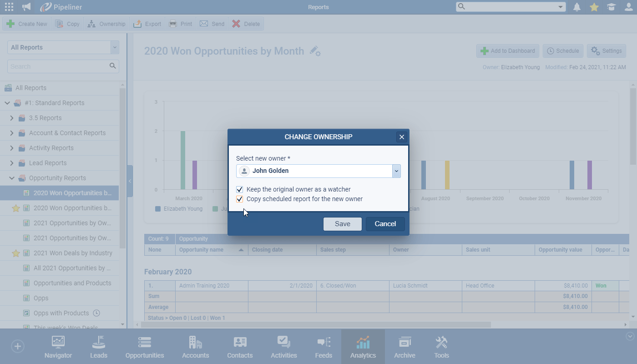Click the megaphone announcements icon
The width and height of the screenshot is (637, 364).
[x=27, y=7]
